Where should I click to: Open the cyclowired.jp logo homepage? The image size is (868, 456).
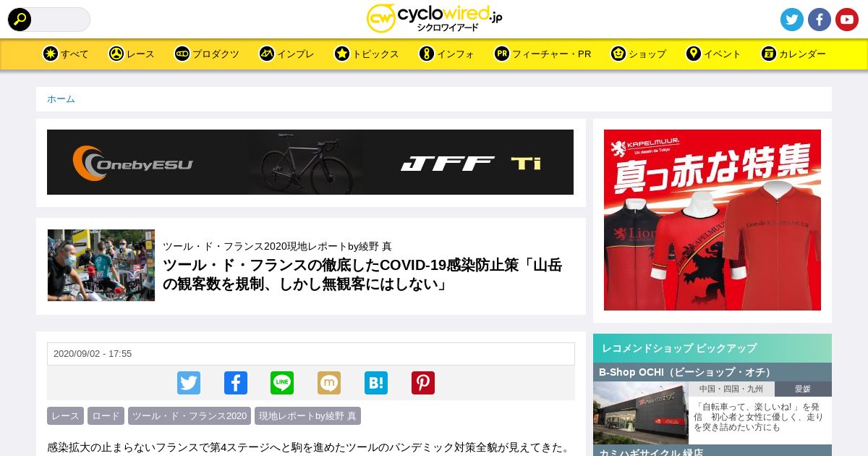pyautogui.click(x=434, y=19)
